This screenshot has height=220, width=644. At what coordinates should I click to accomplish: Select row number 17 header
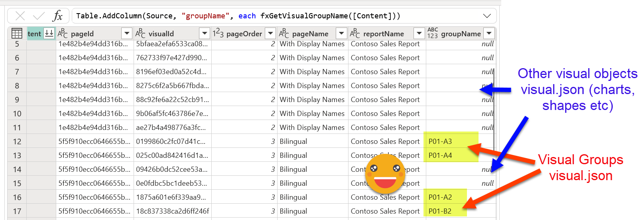click(17, 211)
